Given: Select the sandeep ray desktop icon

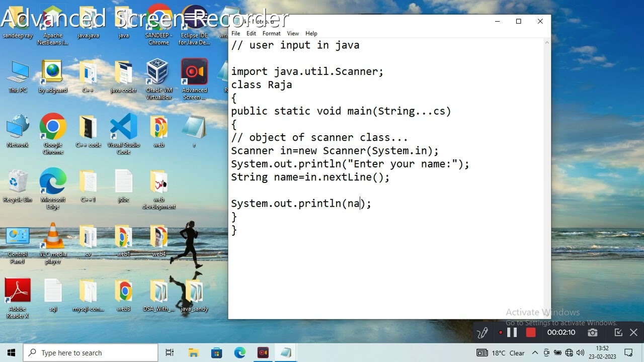Looking at the screenshot, I should (18, 23).
